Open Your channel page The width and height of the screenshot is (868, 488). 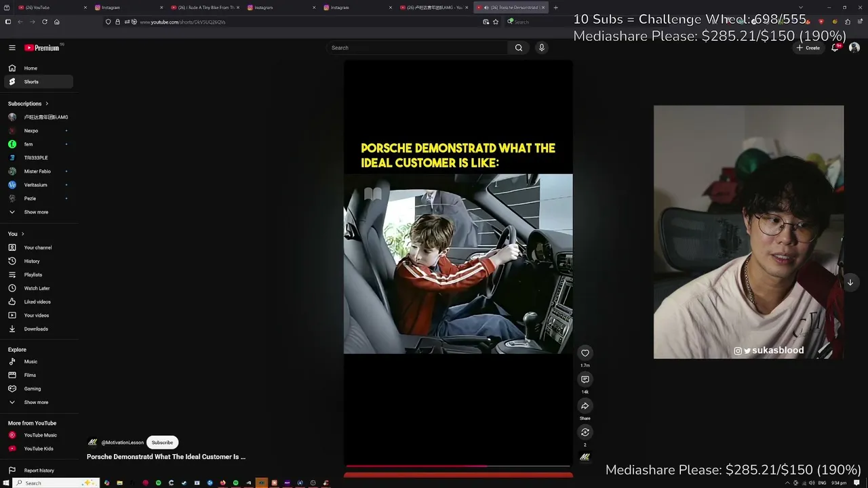38,248
